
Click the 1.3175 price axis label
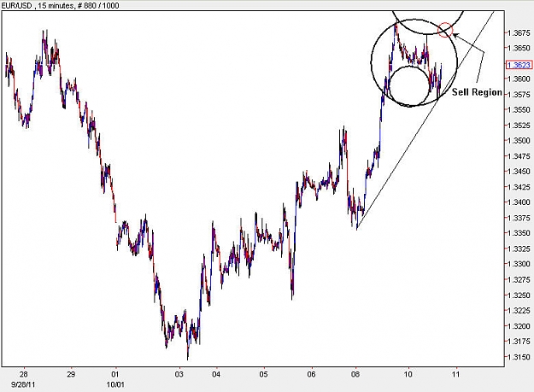pos(519,342)
